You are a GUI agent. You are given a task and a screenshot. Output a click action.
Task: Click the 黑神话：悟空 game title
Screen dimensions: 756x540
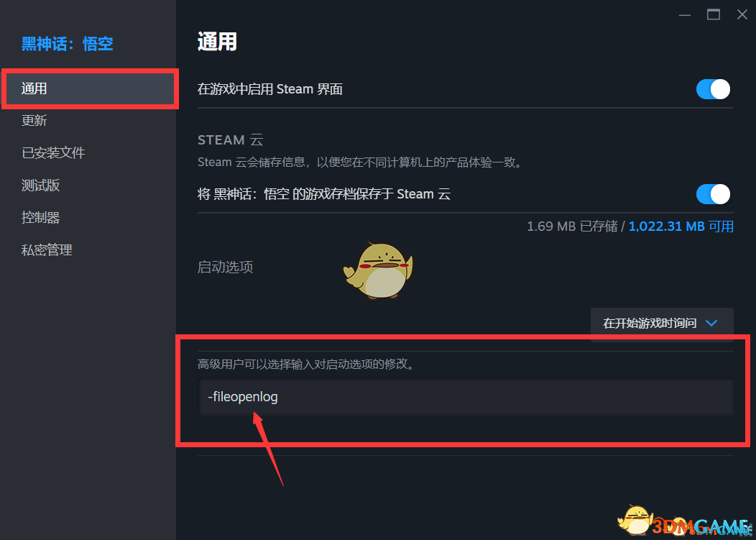68,44
